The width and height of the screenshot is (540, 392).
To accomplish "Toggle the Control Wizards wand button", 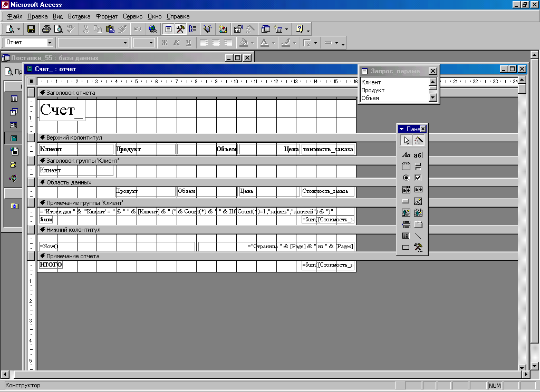I will [x=418, y=140].
